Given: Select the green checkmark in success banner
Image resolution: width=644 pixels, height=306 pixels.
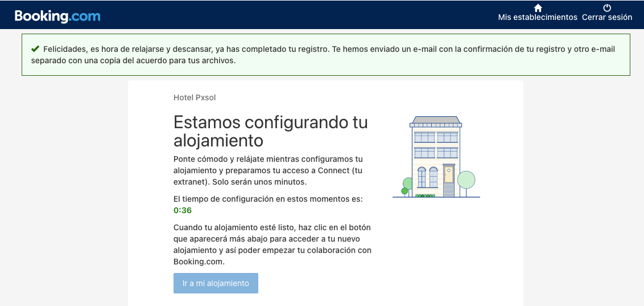Looking at the screenshot, I should (35, 49).
